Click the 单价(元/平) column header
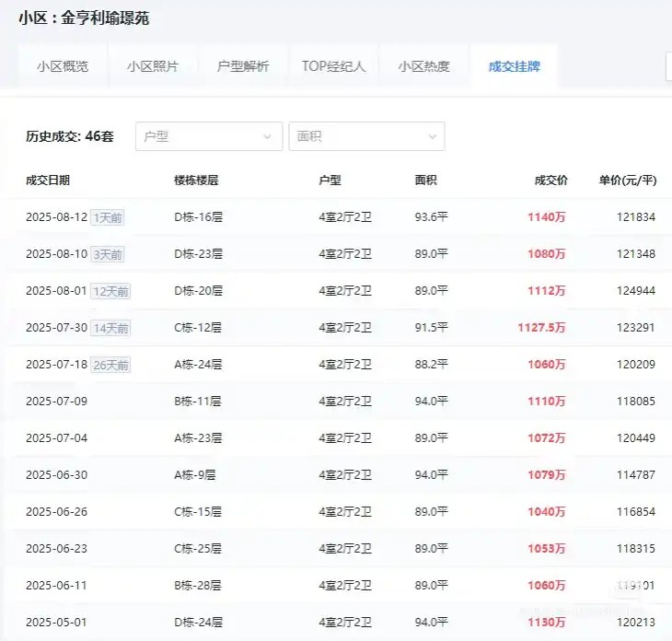 (627, 181)
